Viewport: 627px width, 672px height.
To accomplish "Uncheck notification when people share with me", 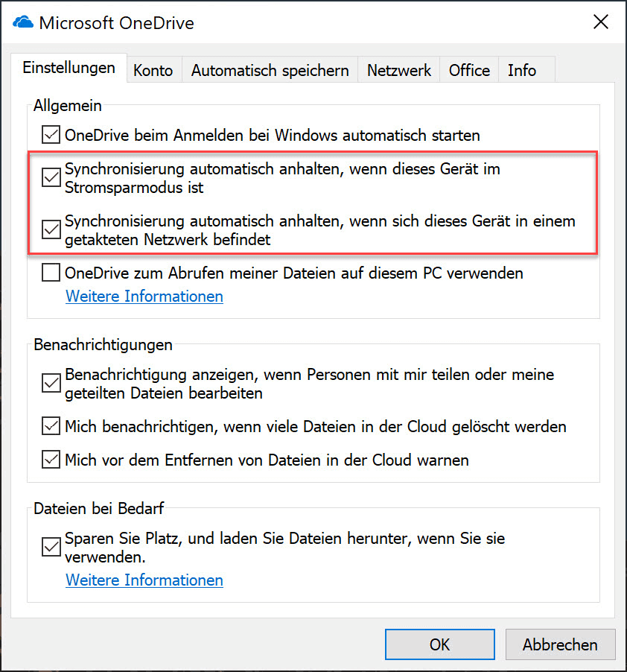I will click(x=51, y=383).
